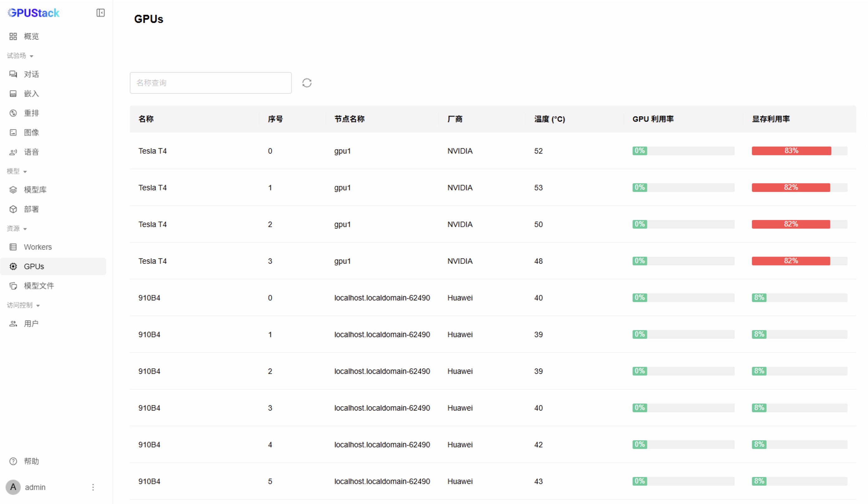Open admin user options menu dots
The image size is (868, 504).
click(x=93, y=487)
